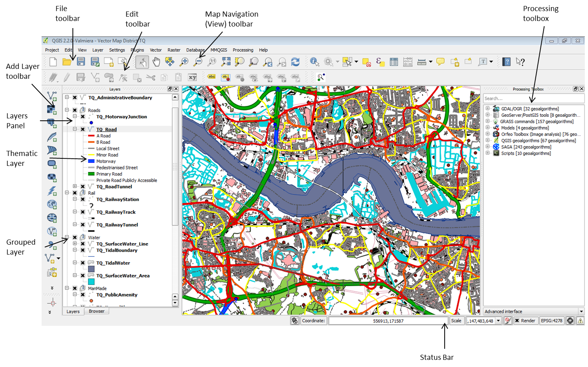Select the Pan Map hand tool

(156, 61)
